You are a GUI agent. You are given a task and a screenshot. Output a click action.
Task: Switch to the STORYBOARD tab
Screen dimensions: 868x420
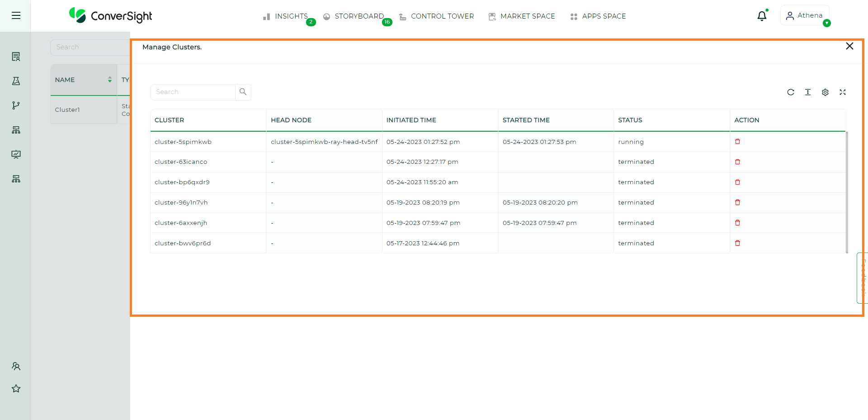359,16
